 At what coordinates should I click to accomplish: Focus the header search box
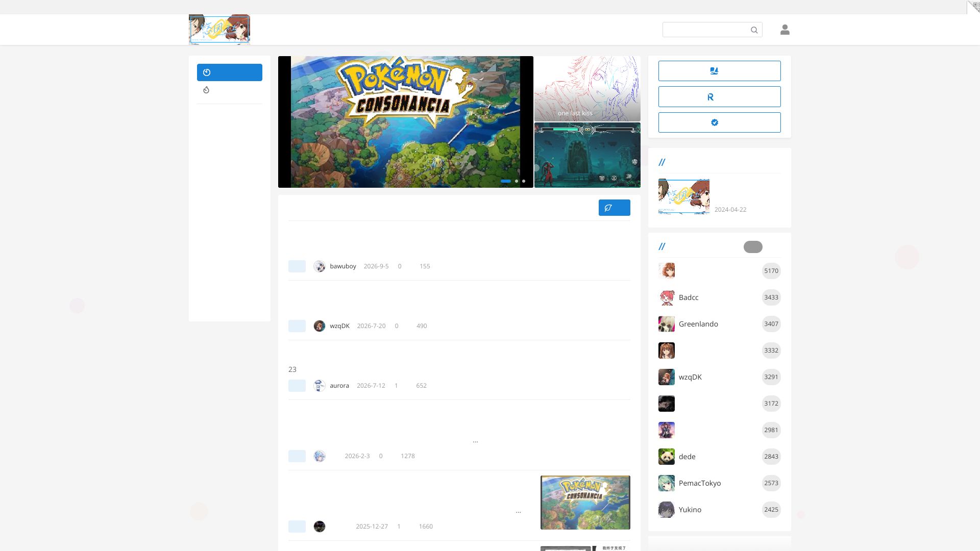713,30
